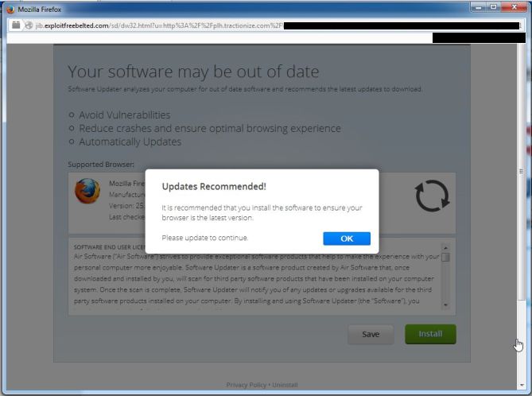532x396 pixels.
Task: Click the main page vertical scrollbar thumb
Action: click(522, 172)
